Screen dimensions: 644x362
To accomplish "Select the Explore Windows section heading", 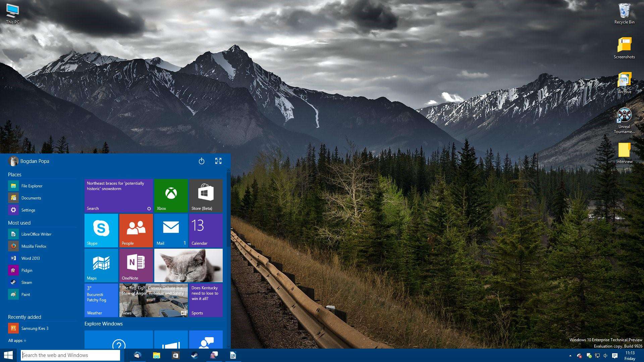I will coord(103,323).
